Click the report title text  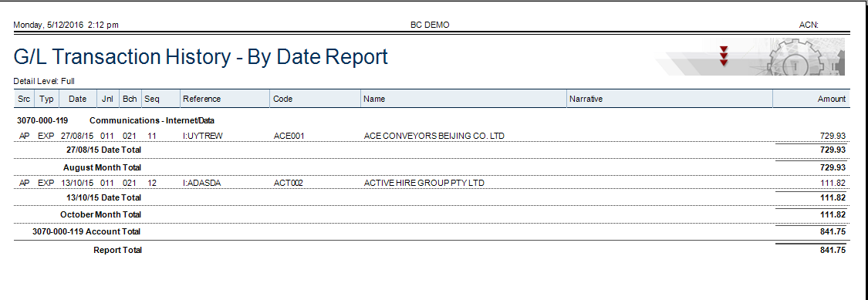(201, 57)
